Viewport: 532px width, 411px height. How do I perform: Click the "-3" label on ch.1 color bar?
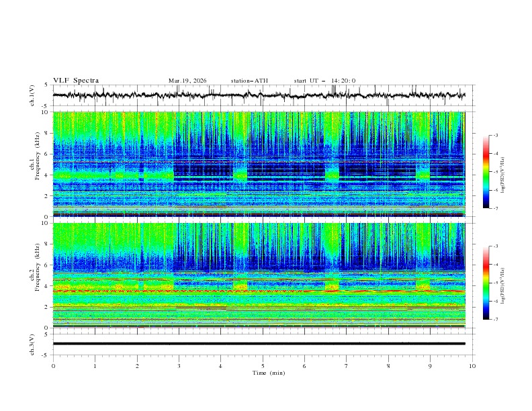496,135
